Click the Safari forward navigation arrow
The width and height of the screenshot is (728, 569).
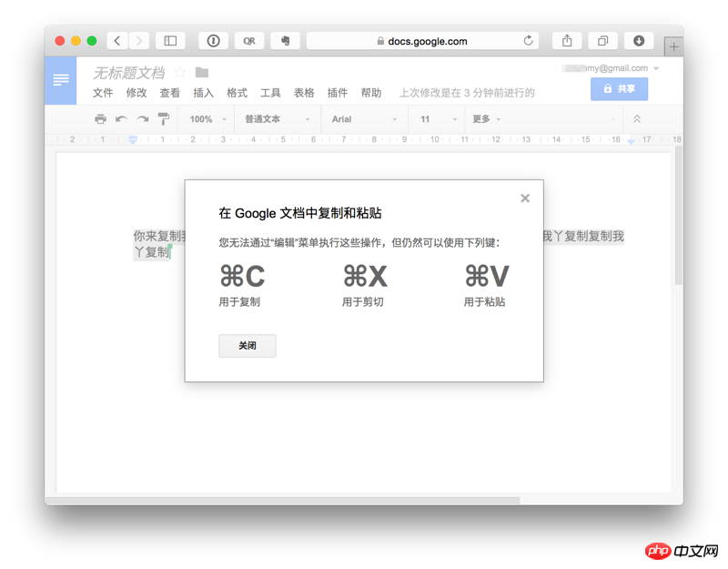(x=139, y=41)
